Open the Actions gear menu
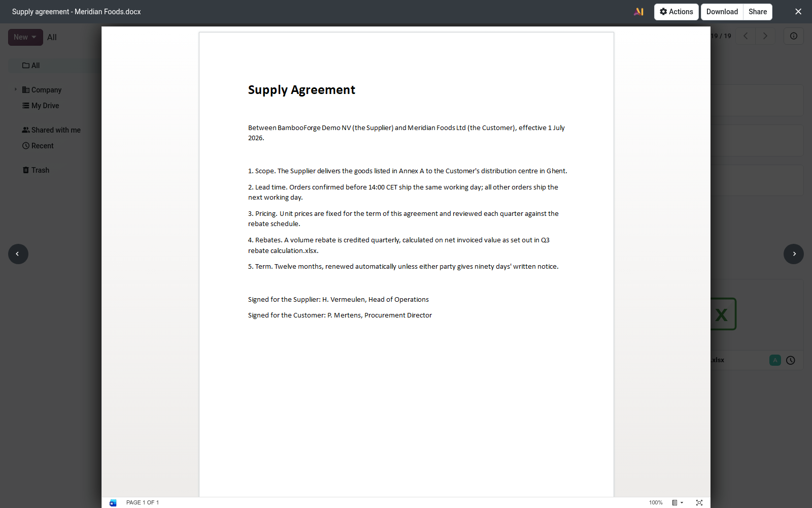 pyautogui.click(x=676, y=12)
